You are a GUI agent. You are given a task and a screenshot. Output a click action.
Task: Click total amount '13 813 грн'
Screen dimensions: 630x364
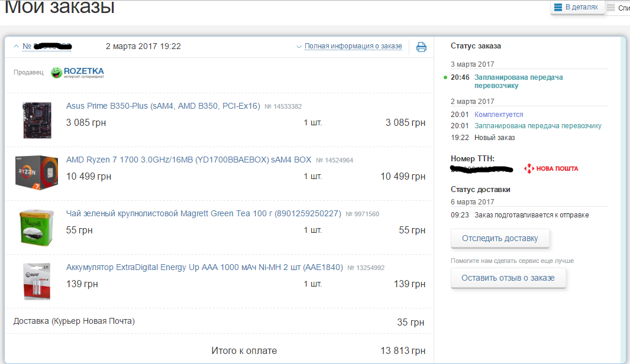(403, 351)
